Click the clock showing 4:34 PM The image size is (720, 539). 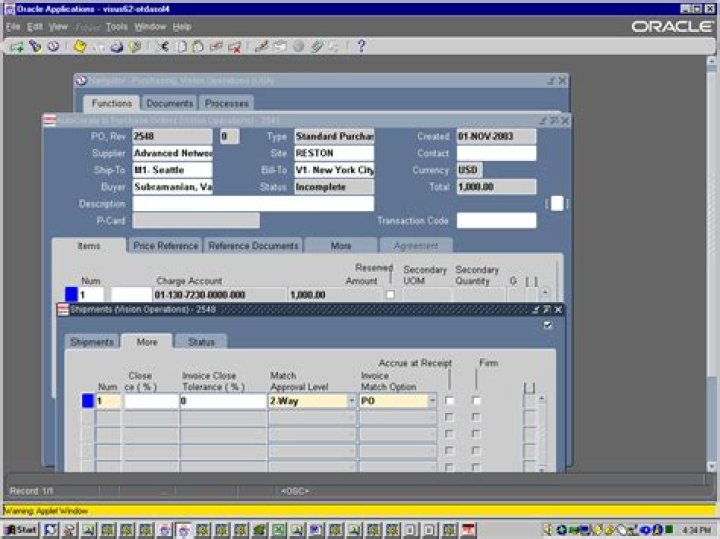696,530
